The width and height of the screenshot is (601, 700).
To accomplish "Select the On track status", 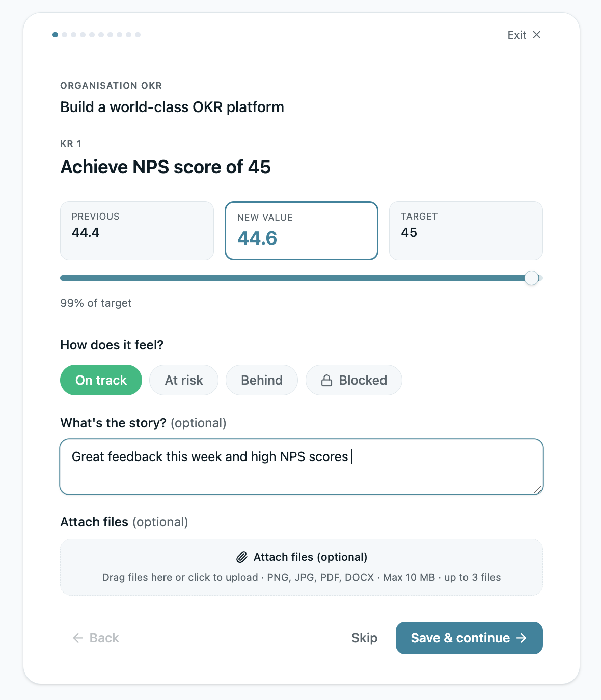I will (101, 380).
